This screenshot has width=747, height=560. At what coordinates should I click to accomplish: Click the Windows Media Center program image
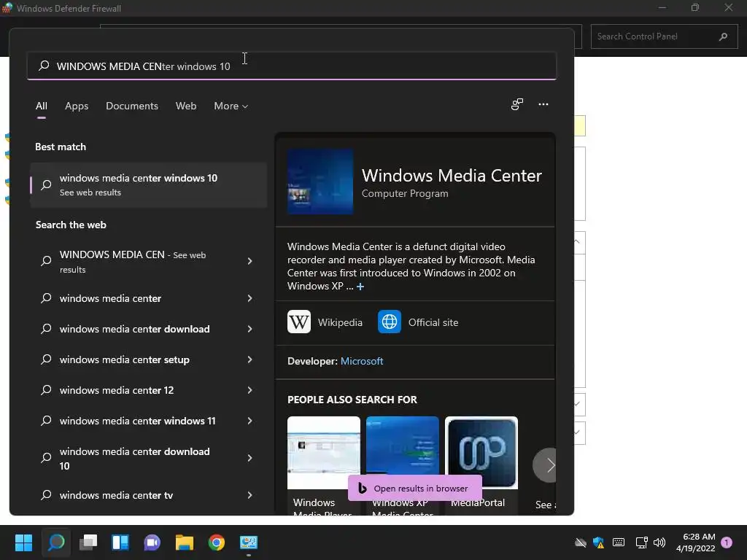coord(320,182)
